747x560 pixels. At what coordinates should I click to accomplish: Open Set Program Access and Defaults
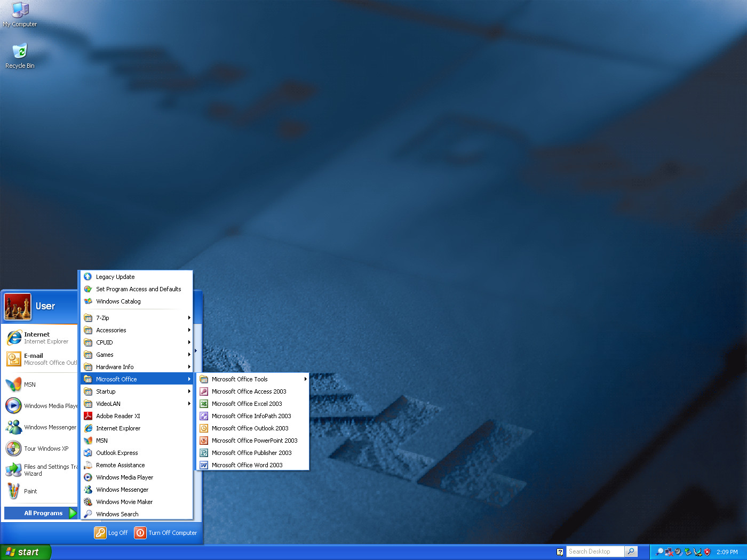(x=137, y=289)
